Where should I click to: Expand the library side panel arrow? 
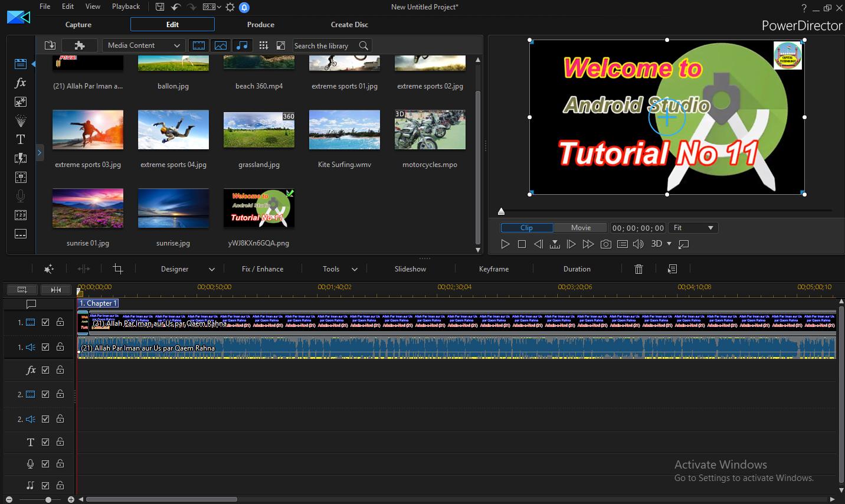coord(40,153)
